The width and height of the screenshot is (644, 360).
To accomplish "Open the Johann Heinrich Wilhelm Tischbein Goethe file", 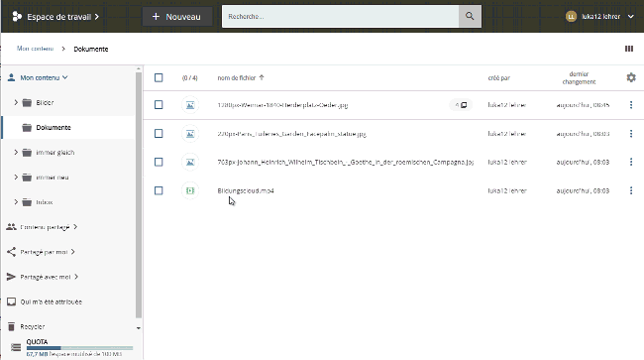I will [x=346, y=162].
